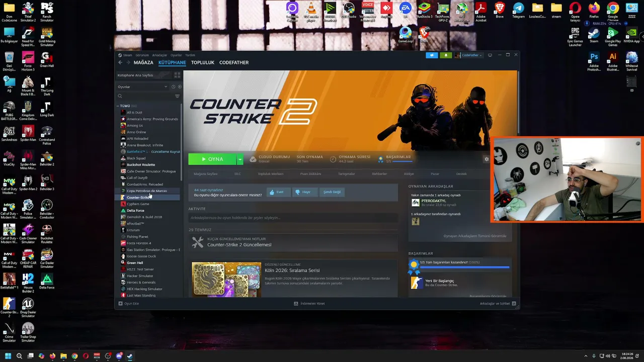Switch library to grid collections view
The width and height of the screenshot is (644, 362).
(x=177, y=75)
